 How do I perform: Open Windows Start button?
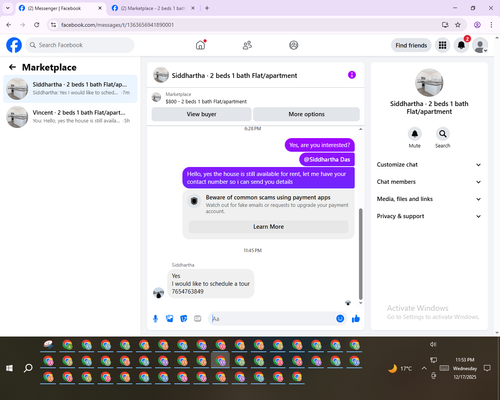click(9, 368)
